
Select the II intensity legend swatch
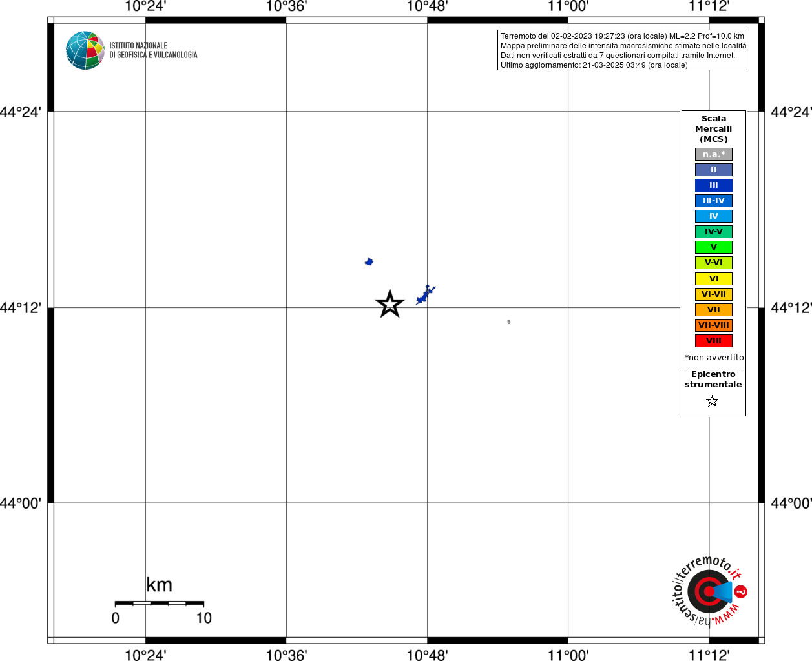[714, 170]
